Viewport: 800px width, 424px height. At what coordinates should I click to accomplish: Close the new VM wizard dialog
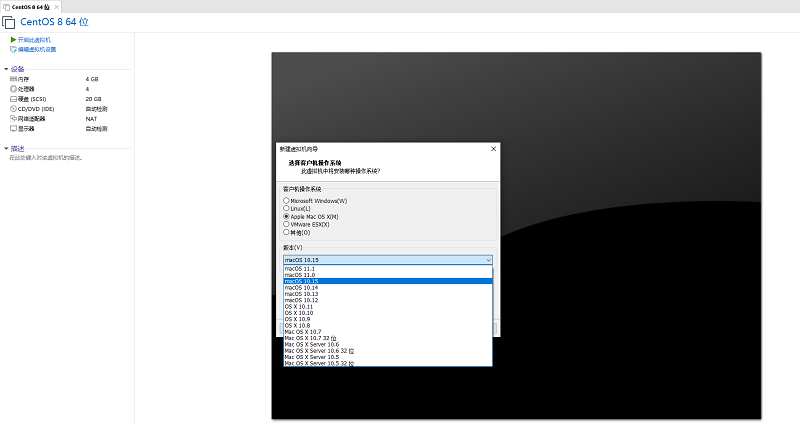click(x=493, y=149)
